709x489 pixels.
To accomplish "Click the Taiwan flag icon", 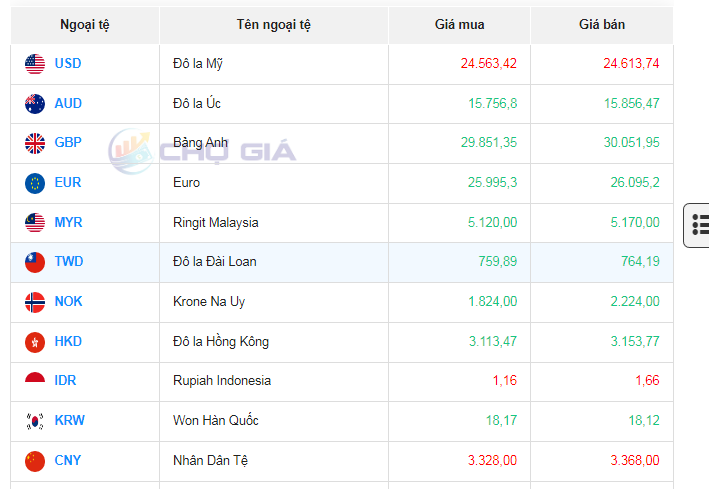I will coord(35,262).
